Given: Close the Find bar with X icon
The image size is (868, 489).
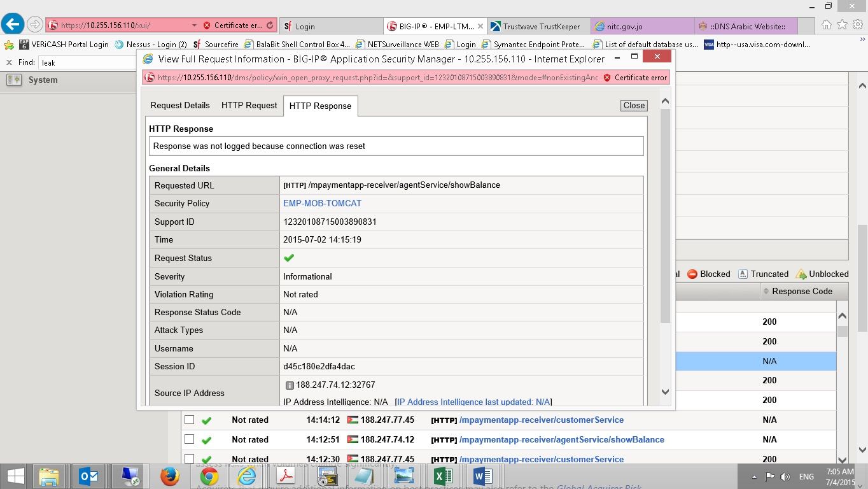Looking at the screenshot, I should tap(9, 62).
